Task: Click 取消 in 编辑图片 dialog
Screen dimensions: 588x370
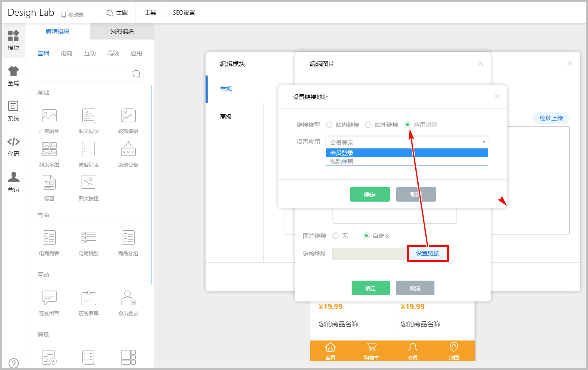Action: click(x=415, y=288)
